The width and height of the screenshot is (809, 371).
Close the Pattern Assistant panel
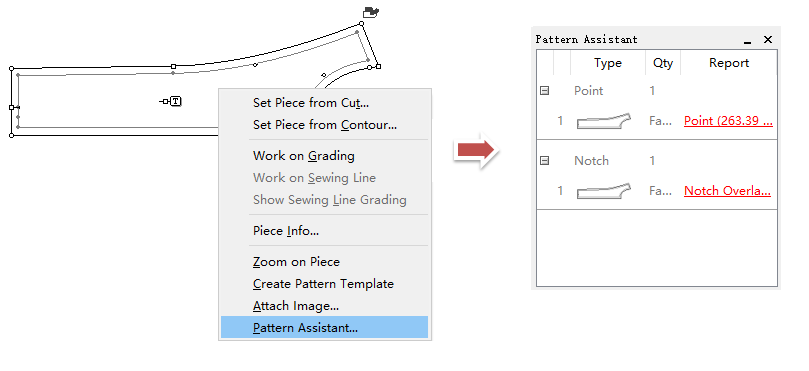point(768,39)
